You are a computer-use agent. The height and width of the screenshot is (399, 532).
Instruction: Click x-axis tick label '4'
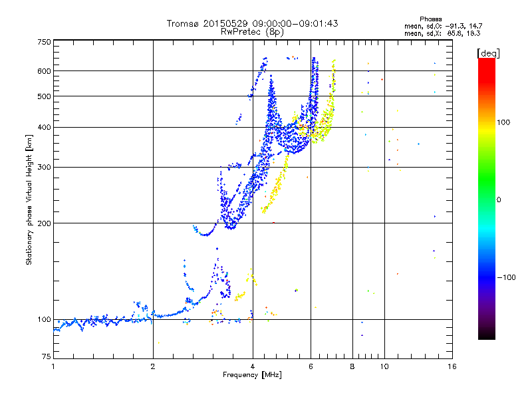click(253, 366)
